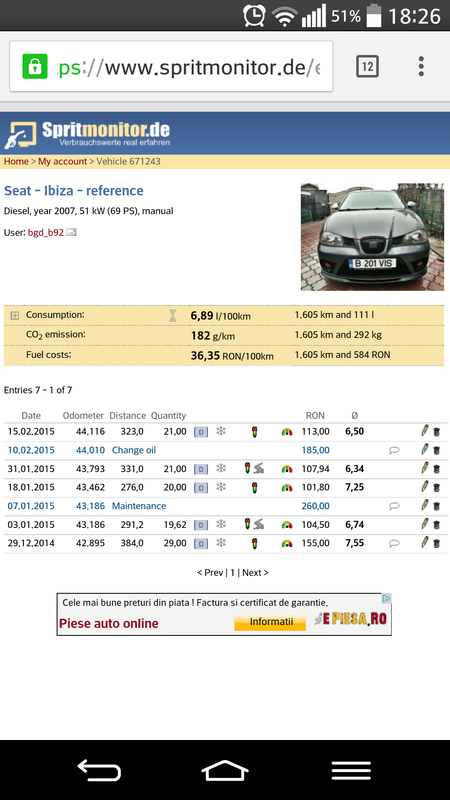Delete the 29.12.2014 fuel entry
This screenshot has width=450, height=800.
(x=437, y=543)
